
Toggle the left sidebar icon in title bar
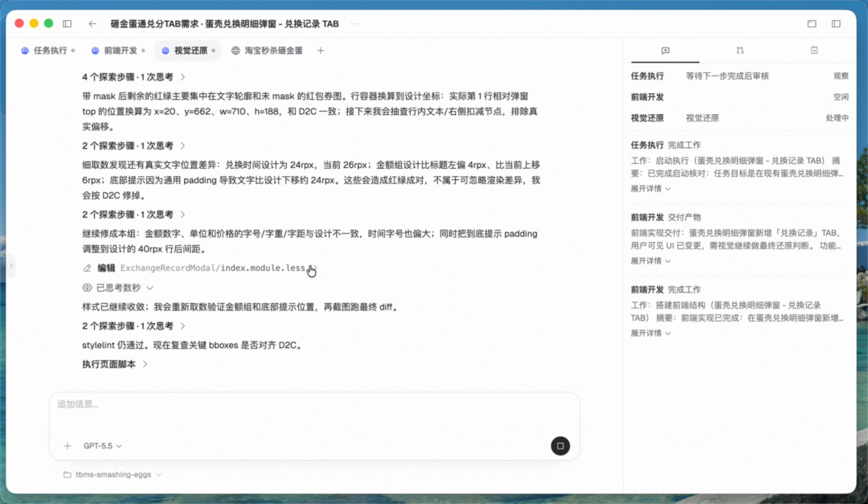click(67, 24)
